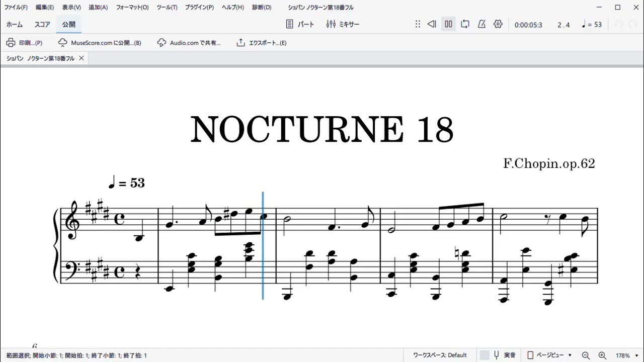Screen dimensions: 644x362
Task: Select the tempo marking ♩ = 53 on score
Action: [x=127, y=183]
